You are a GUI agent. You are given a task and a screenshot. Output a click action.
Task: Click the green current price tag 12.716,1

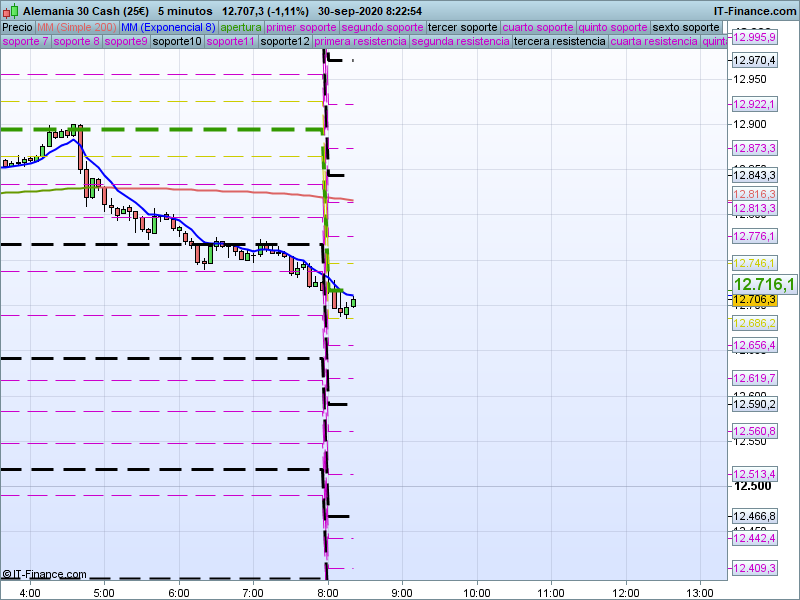(764, 285)
